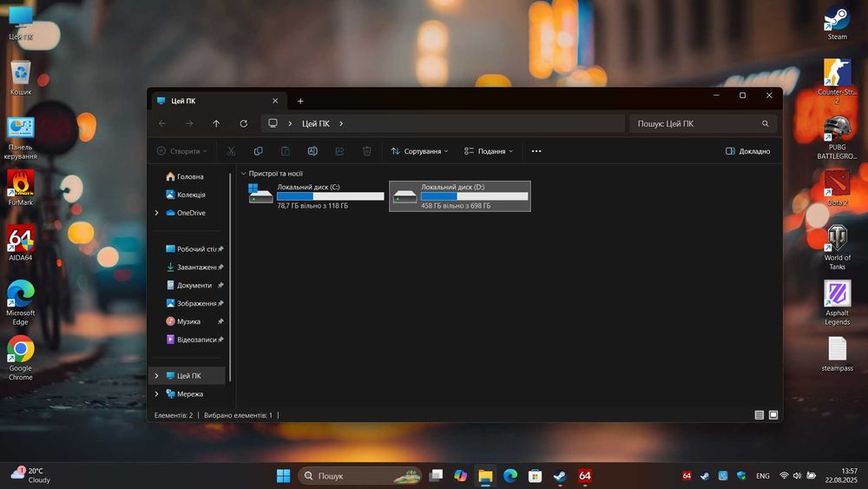Open the Створити dropdown
Image resolution: width=868 pixels, height=489 pixels.
[x=182, y=151]
